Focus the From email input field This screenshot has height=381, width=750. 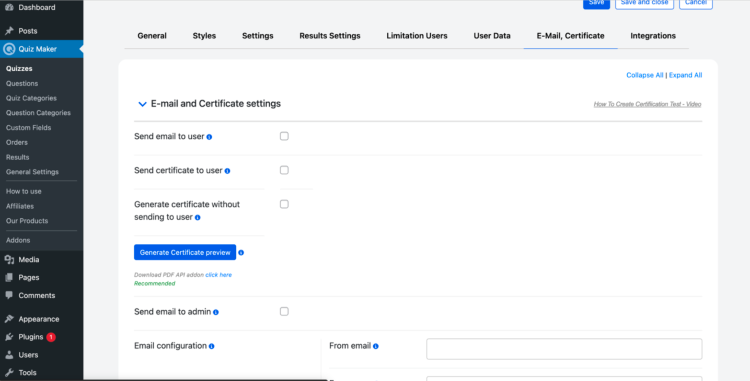coord(564,349)
